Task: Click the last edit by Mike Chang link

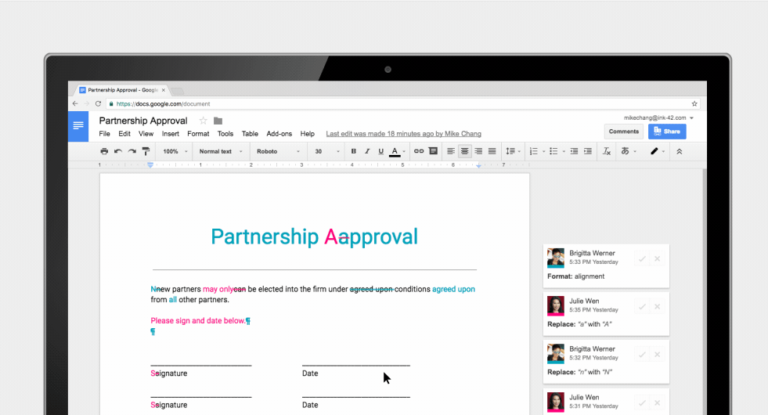Action: pos(404,134)
